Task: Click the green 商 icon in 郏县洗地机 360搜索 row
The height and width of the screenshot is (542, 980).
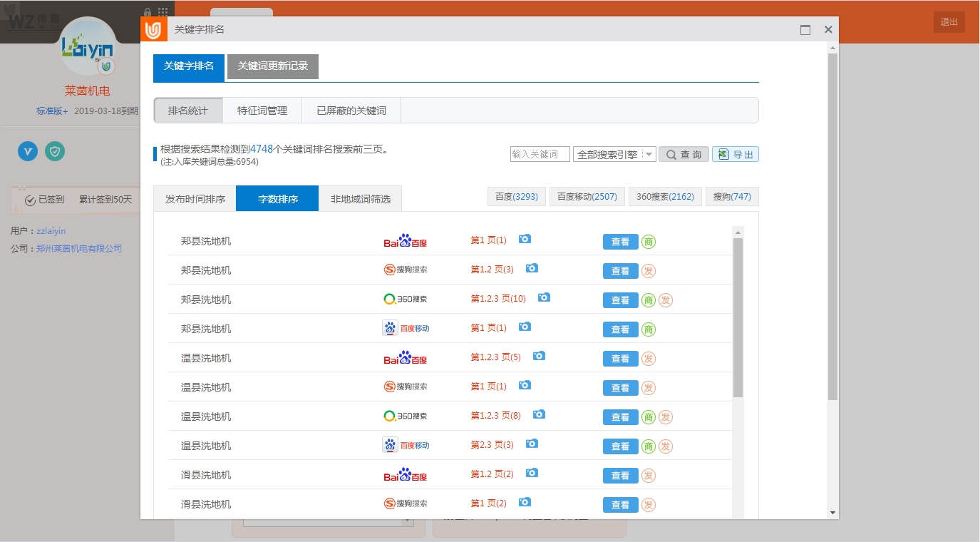Action: 648,300
